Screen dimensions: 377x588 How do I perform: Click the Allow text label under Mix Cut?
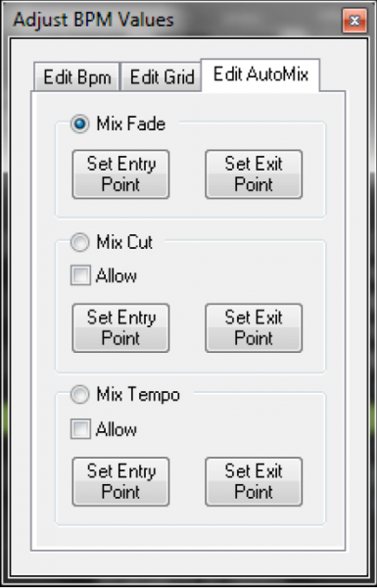(x=117, y=276)
